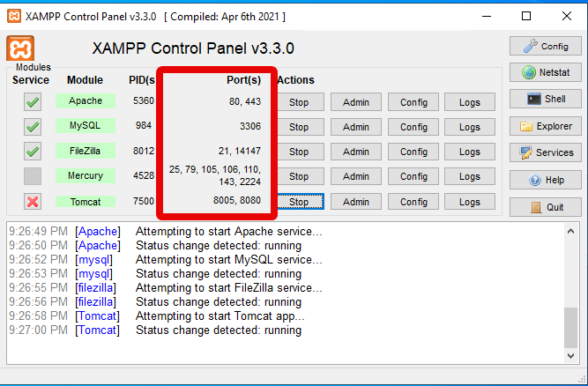
Task: Stop the Mercury module
Action: click(299, 176)
